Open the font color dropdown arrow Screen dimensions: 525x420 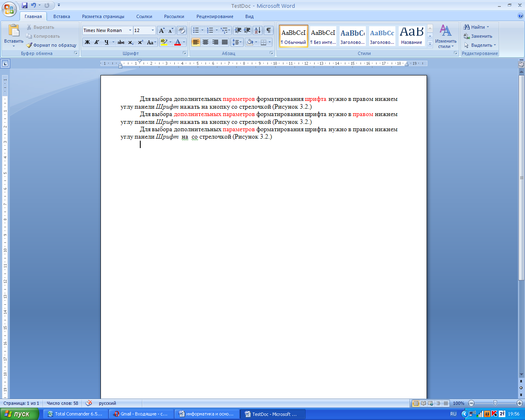pos(184,42)
